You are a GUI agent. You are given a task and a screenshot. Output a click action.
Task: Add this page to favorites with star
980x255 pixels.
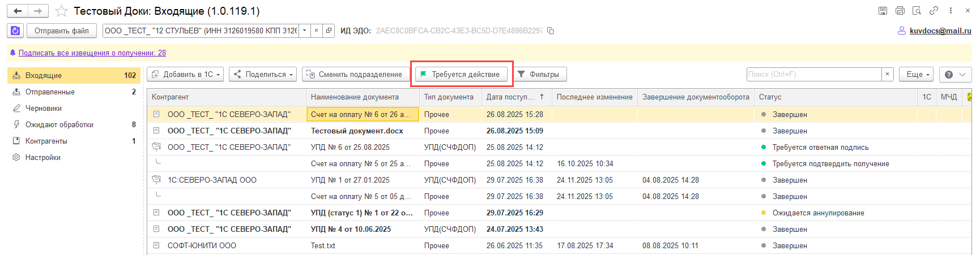coord(62,11)
